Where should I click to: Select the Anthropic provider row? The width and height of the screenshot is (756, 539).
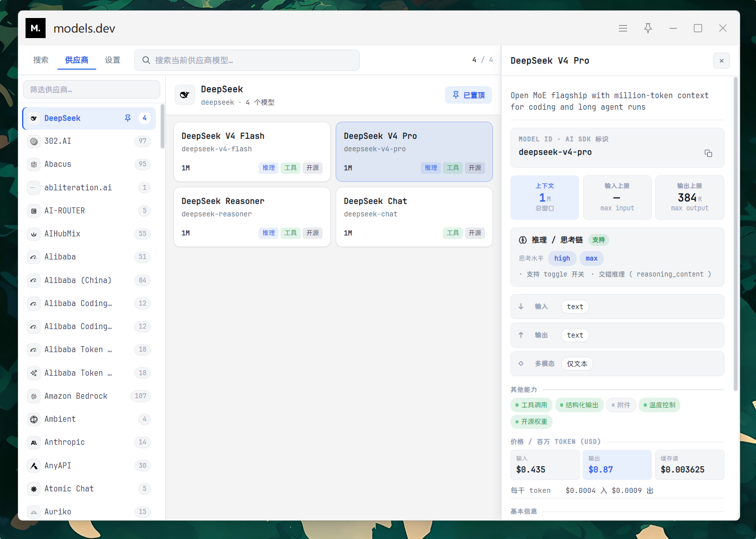89,442
